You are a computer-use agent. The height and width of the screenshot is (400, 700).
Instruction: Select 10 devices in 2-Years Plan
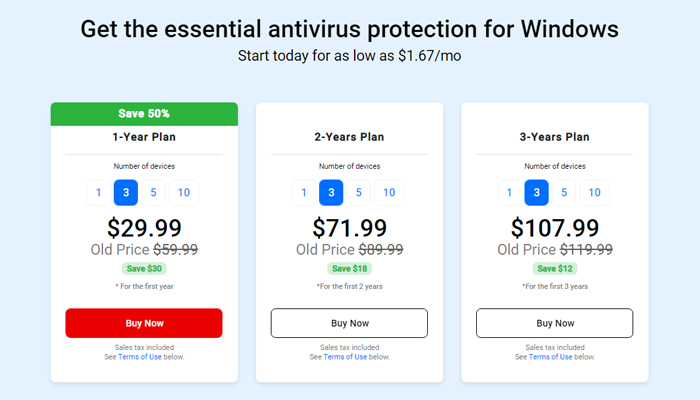[389, 193]
